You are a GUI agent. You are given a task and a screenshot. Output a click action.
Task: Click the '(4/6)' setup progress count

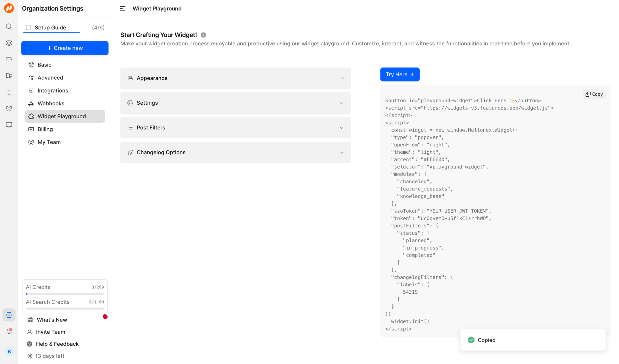pyautogui.click(x=98, y=28)
